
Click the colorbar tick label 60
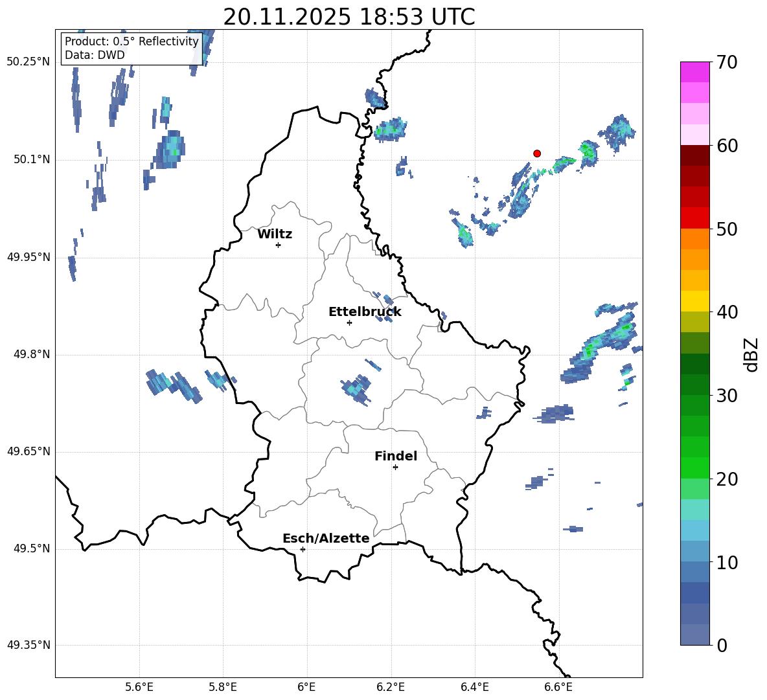727,146
